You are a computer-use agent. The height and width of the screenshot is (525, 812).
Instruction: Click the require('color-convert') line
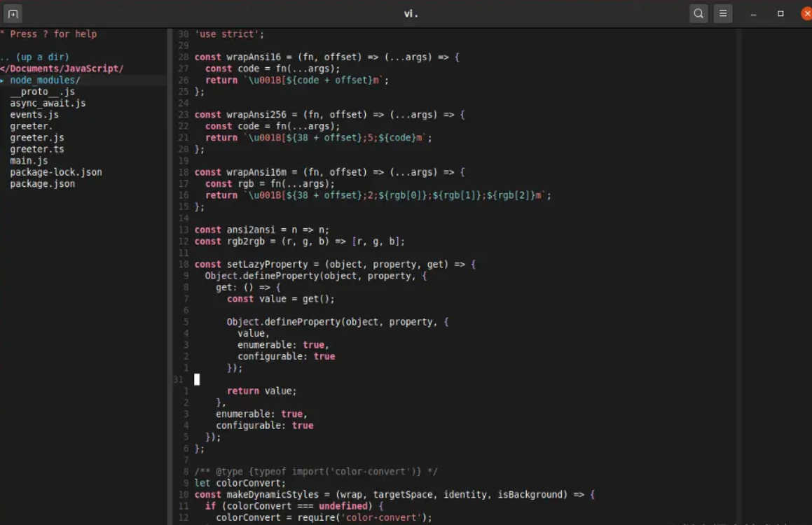(324, 517)
